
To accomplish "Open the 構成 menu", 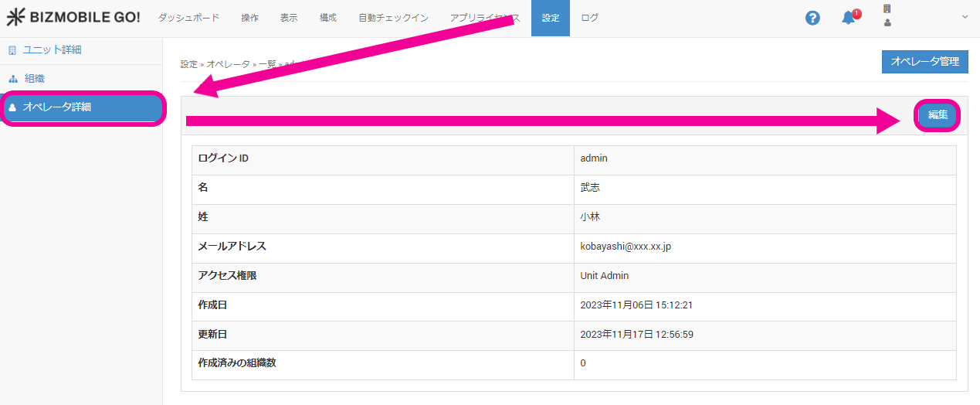I will pyautogui.click(x=328, y=18).
